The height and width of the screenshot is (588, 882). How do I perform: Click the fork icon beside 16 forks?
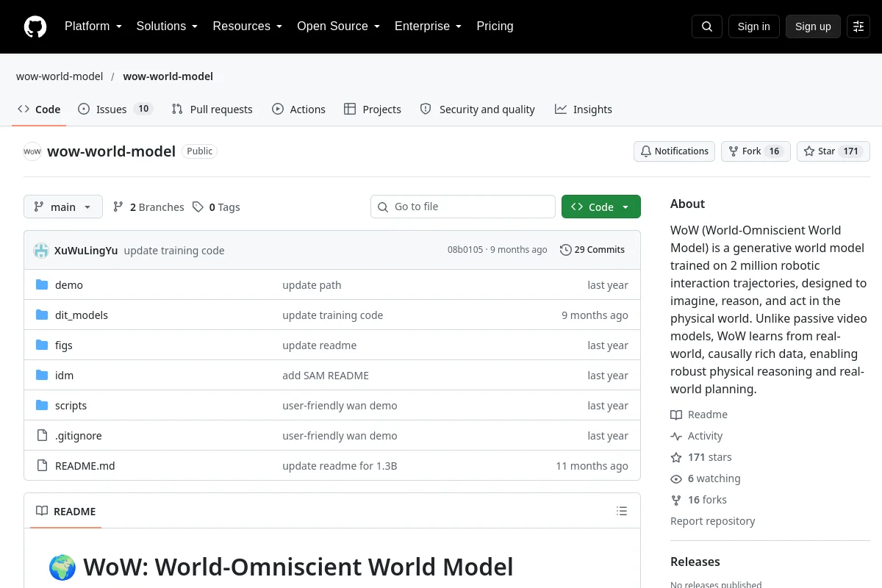[x=676, y=500]
